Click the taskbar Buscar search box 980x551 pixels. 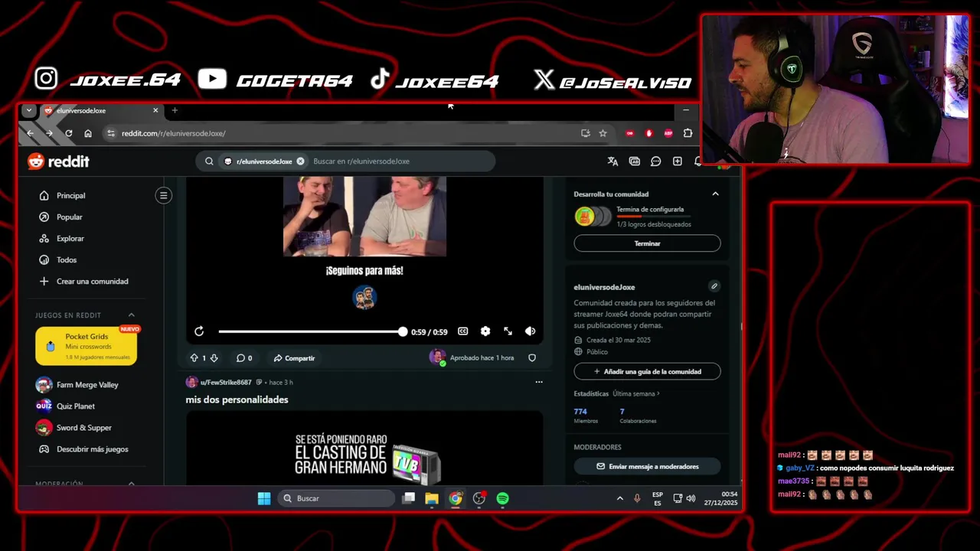tap(336, 498)
